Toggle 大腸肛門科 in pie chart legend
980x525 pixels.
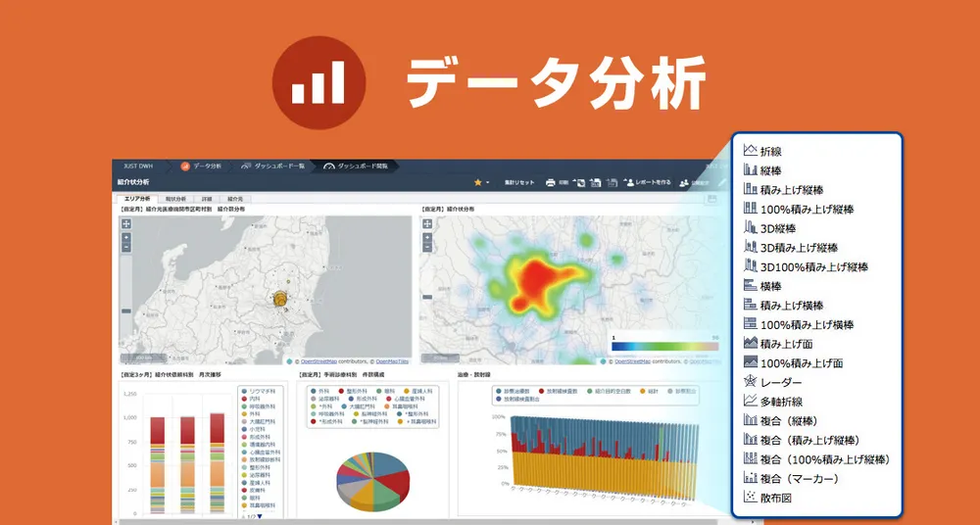tap(360, 406)
